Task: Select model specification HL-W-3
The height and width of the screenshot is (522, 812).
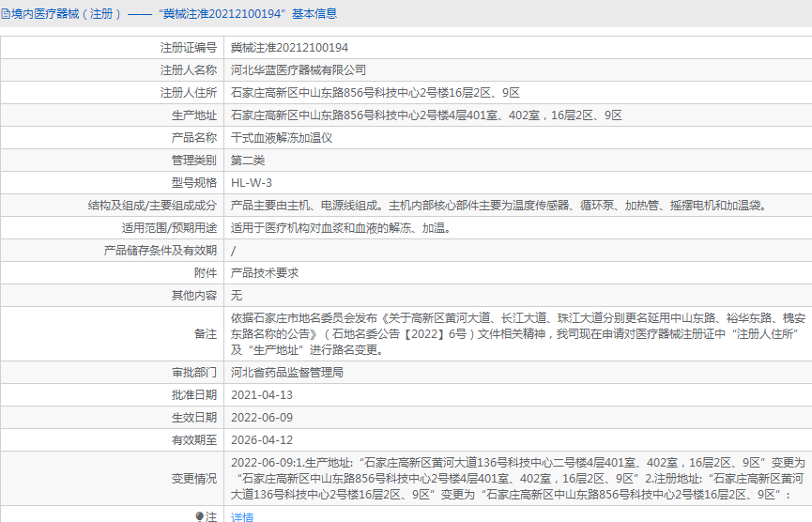Action: pos(252,183)
